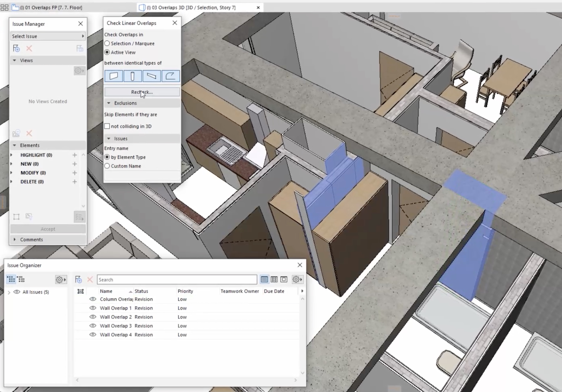Image resolution: width=562 pixels, height=392 pixels.
Task: Open the Select Issue dropdown
Action: (48, 36)
